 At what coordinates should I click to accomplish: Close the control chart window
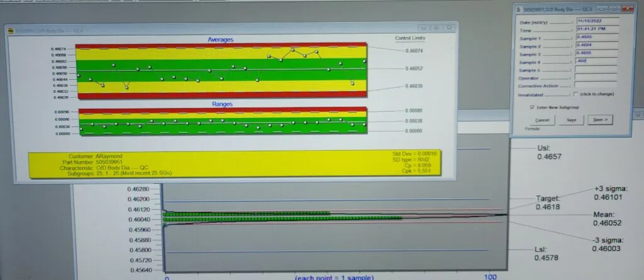click(x=451, y=28)
